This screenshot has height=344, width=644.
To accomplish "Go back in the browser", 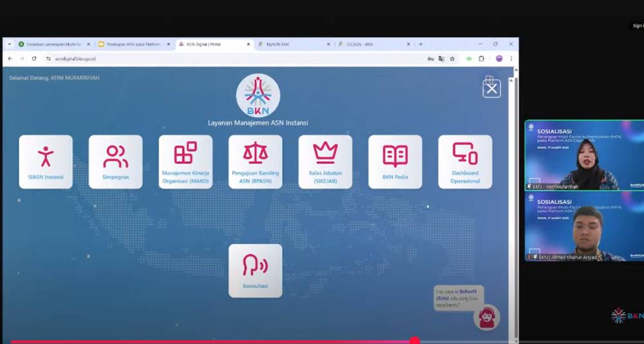I will click(10, 59).
